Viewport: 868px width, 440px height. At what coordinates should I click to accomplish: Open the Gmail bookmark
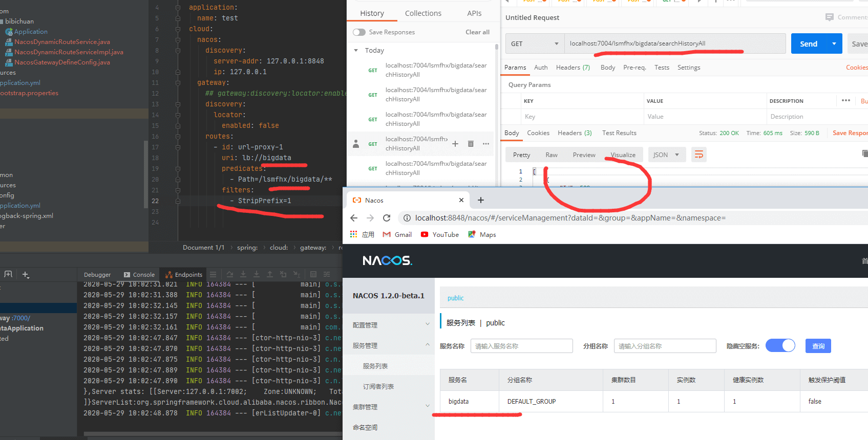pyautogui.click(x=397, y=234)
